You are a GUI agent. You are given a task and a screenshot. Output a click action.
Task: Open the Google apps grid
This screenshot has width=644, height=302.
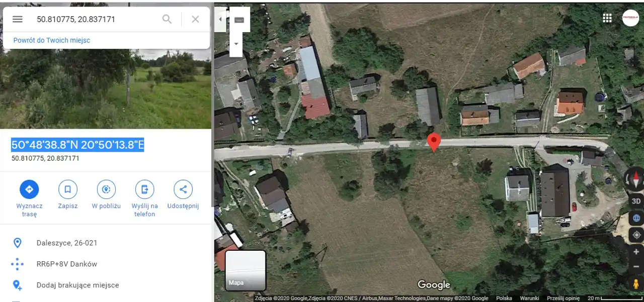click(607, 18)
